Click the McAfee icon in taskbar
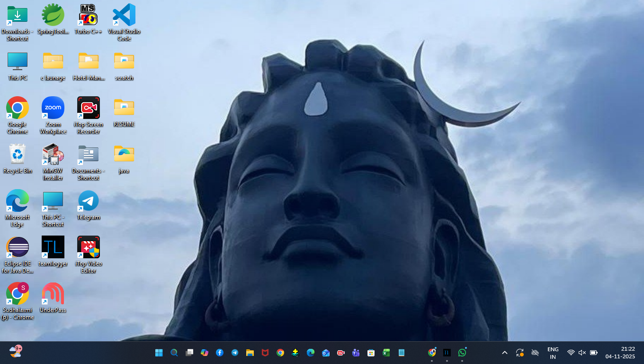Image resolution: width=644 pixels, height=364 pixels. 265,353
